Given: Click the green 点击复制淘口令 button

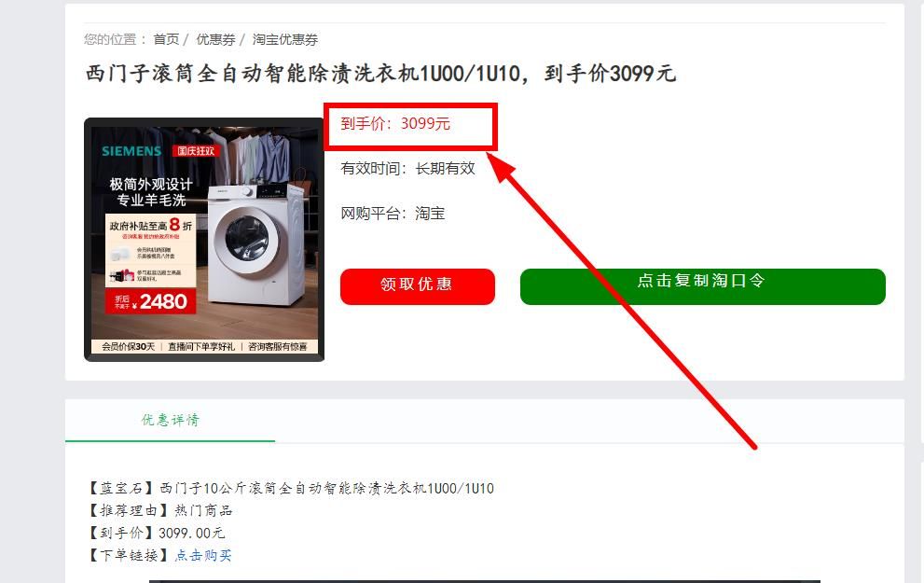Looking at the screenshot, I should 702,286.
